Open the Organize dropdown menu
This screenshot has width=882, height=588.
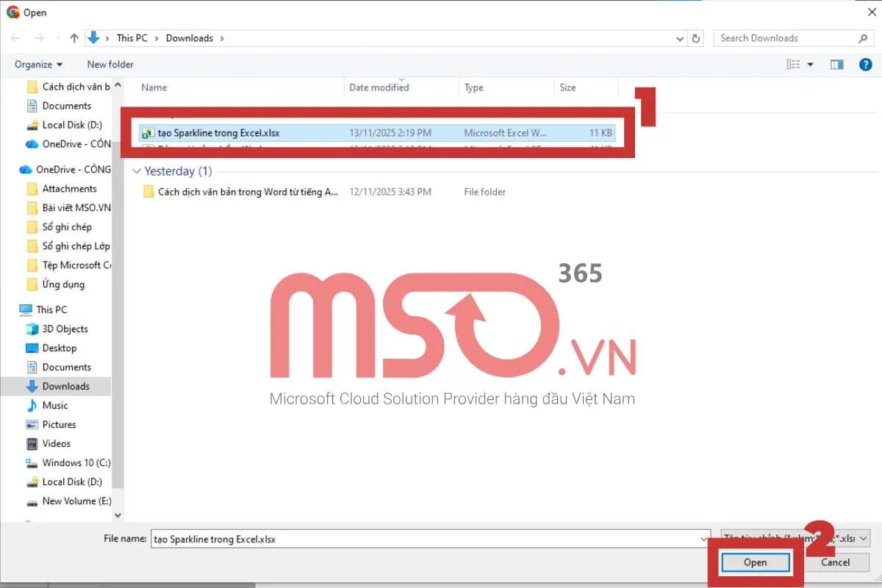coord(38,65)
